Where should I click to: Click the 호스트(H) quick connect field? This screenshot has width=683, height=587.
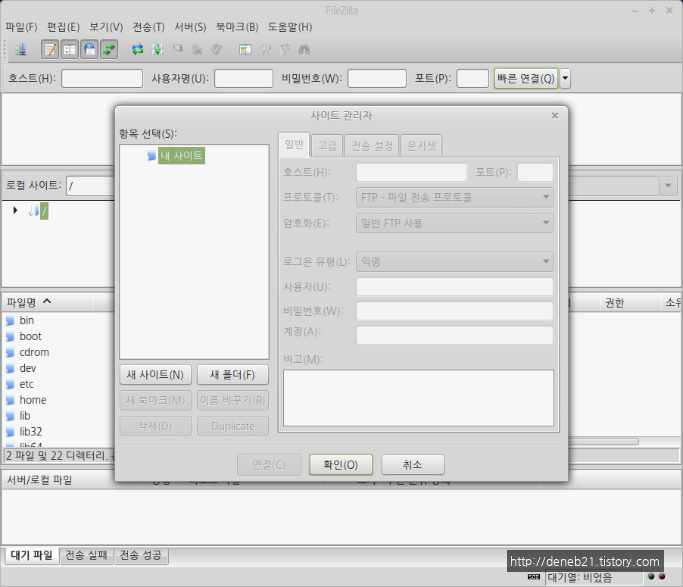click(x=102, y=78)
